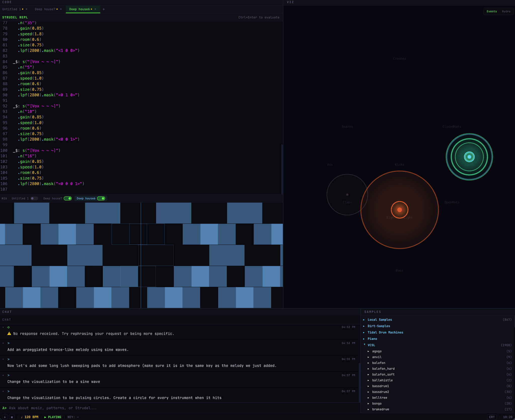
Task: Click the stop button in status bar
Action: point(12,417)
